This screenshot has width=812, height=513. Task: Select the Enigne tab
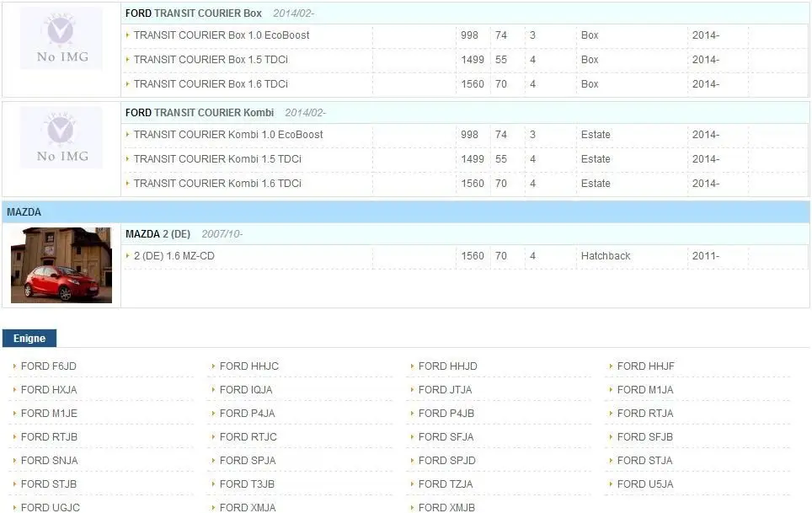click(x=29, y=339)
